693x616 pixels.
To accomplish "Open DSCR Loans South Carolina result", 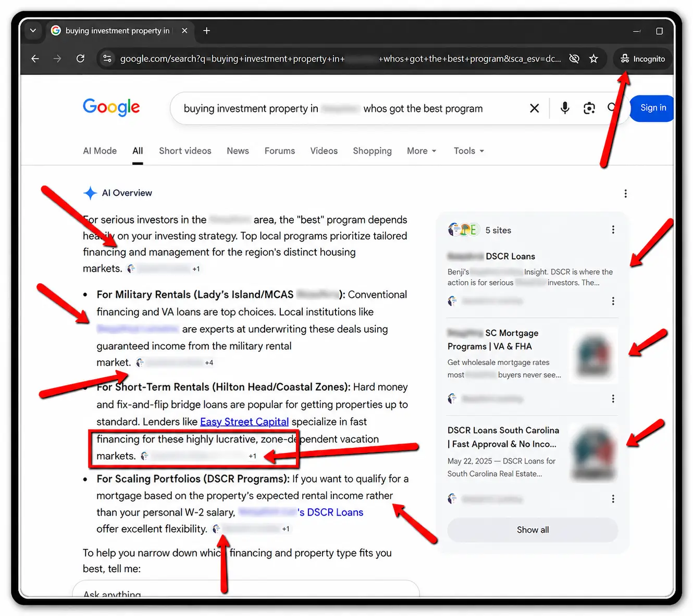I will (x=503, y=437).
